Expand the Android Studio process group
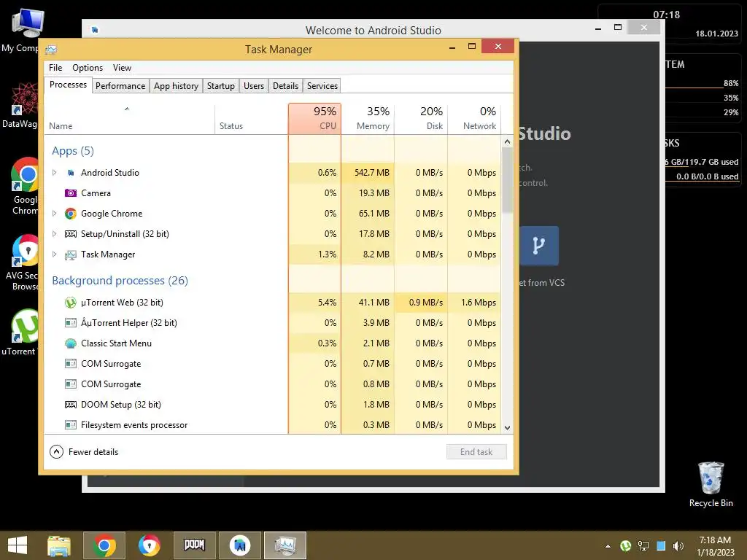 54,173
